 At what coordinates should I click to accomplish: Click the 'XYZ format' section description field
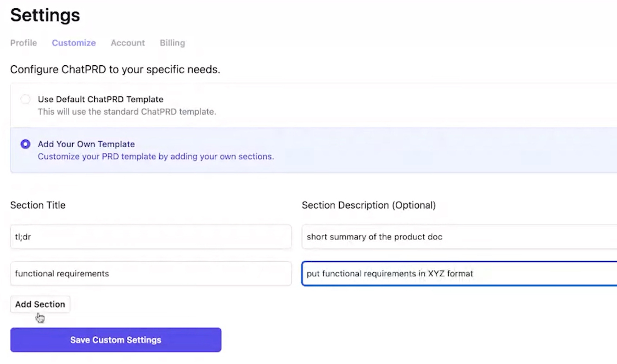458,274
